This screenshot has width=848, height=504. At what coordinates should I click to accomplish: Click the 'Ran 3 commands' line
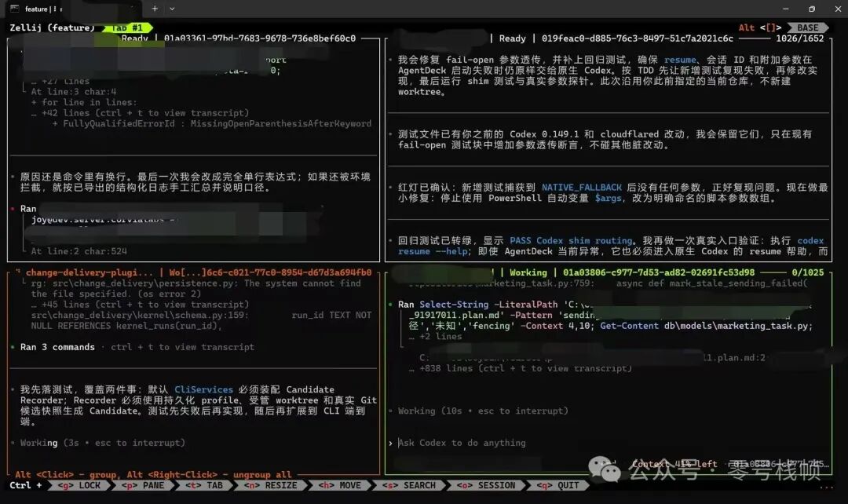pos(57,347)
